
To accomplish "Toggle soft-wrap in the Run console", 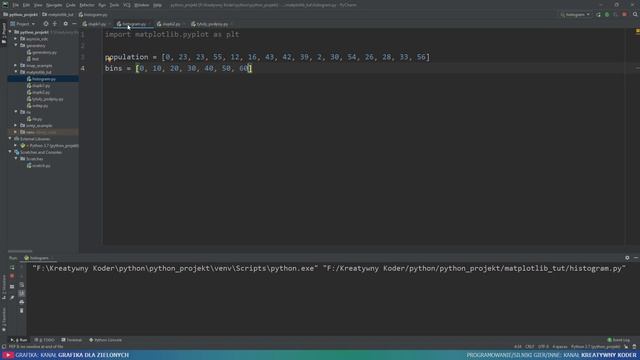I will [x=22, y=285].
